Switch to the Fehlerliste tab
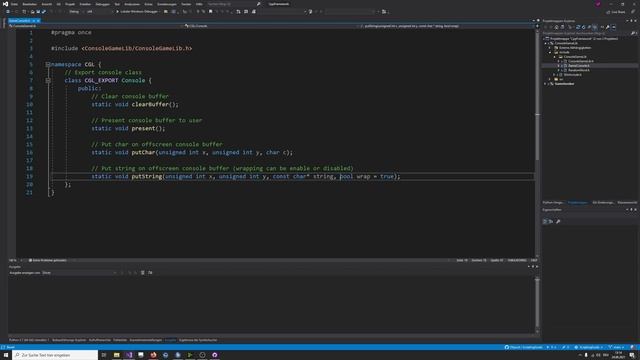The width and height of the screenshot is (640, 360). (x=120, y=340)
